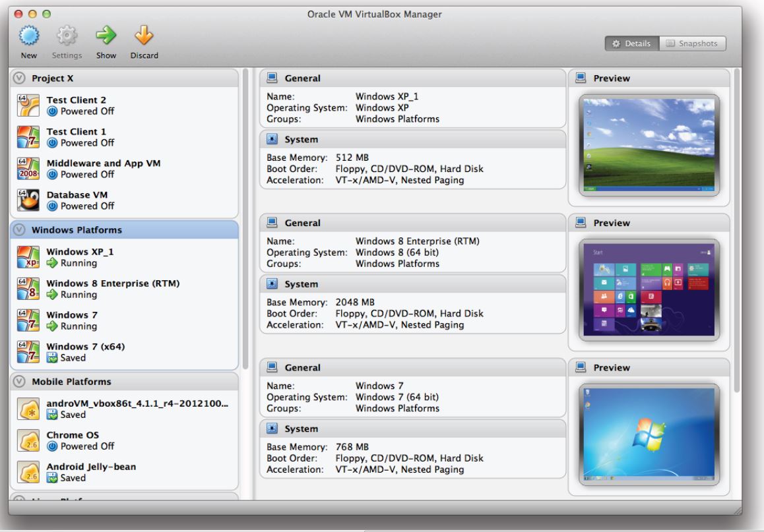Click the Running status arrow under Windows XP_1
The width and height of the screenshot is (764, 532).
[x=52, y=263]
